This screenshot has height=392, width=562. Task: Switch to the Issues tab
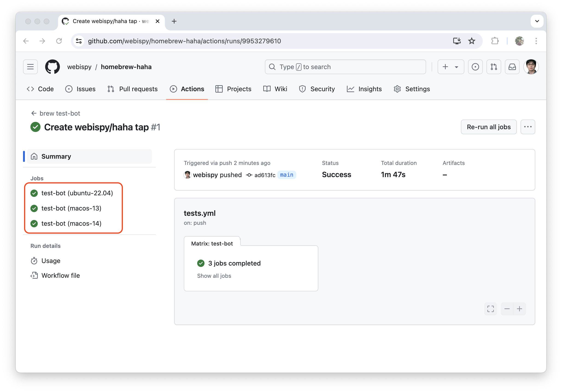[x=80, y=89]
